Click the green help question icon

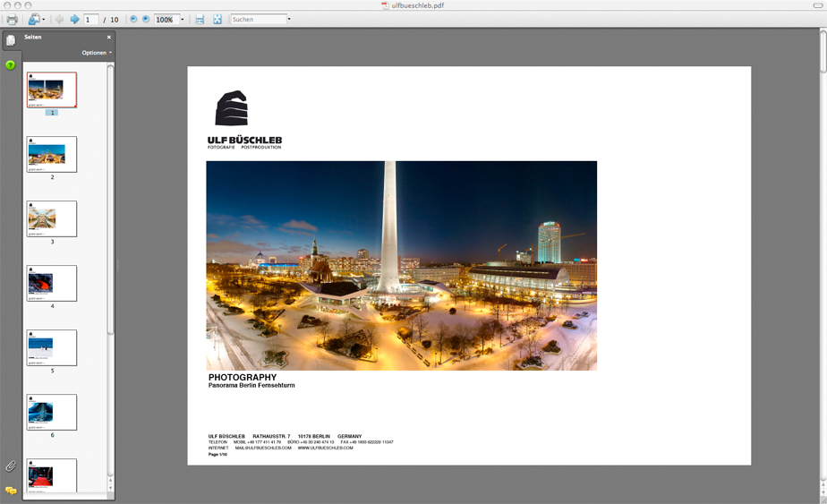pyautogui.click(x=11, y=65)
